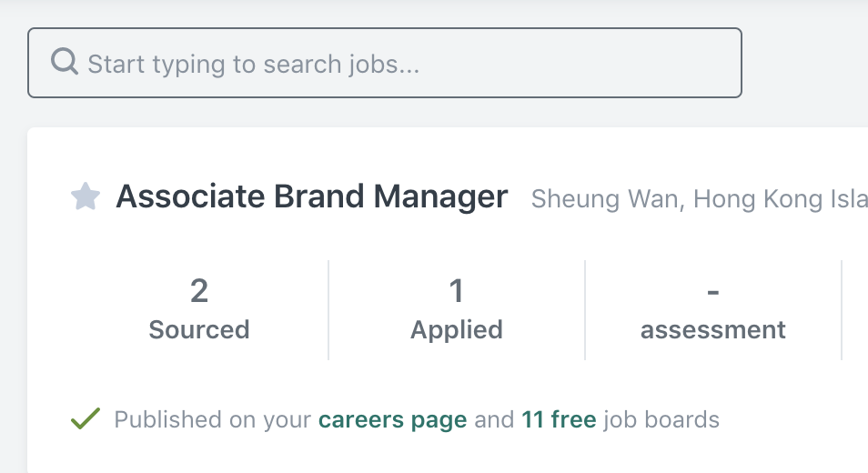
Task: Open the careers page link
Action: coord(392,420)
